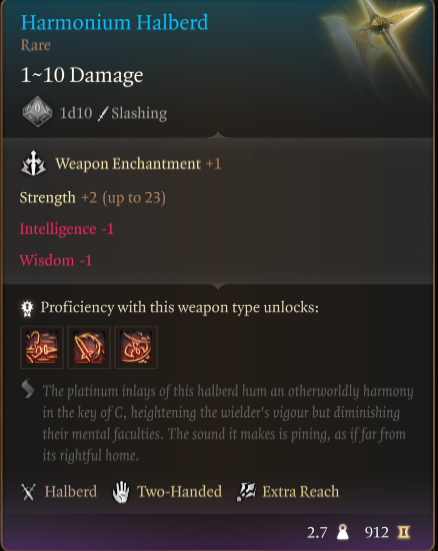Click the Weapon Enchantment sword icon

coord(33,163)
